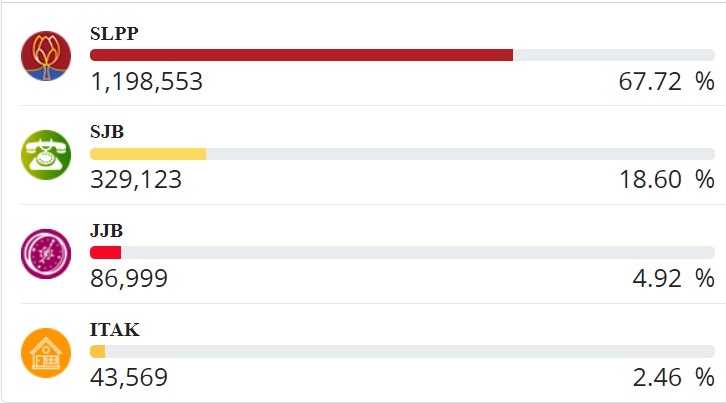
Task: Click the yellow SJB vote share bar
Action: coord(148,154)
